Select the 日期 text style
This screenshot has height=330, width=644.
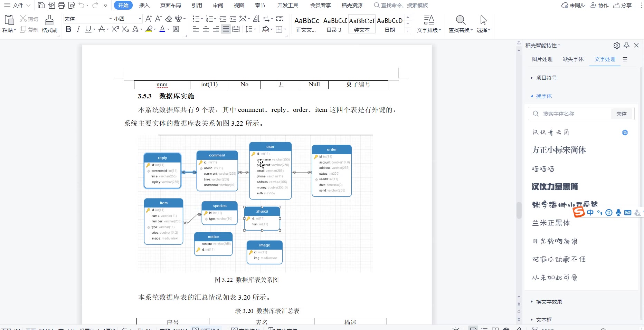390,24
